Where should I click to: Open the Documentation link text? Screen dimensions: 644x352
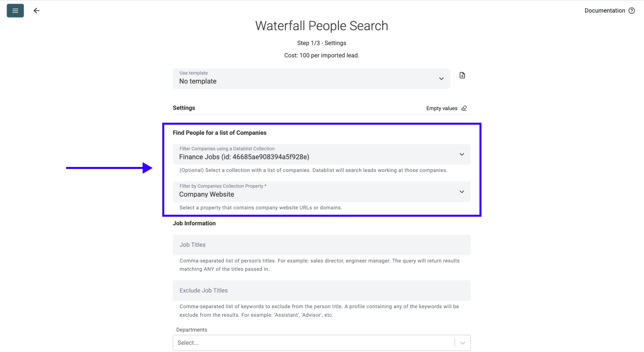click(x=605, y=11)
